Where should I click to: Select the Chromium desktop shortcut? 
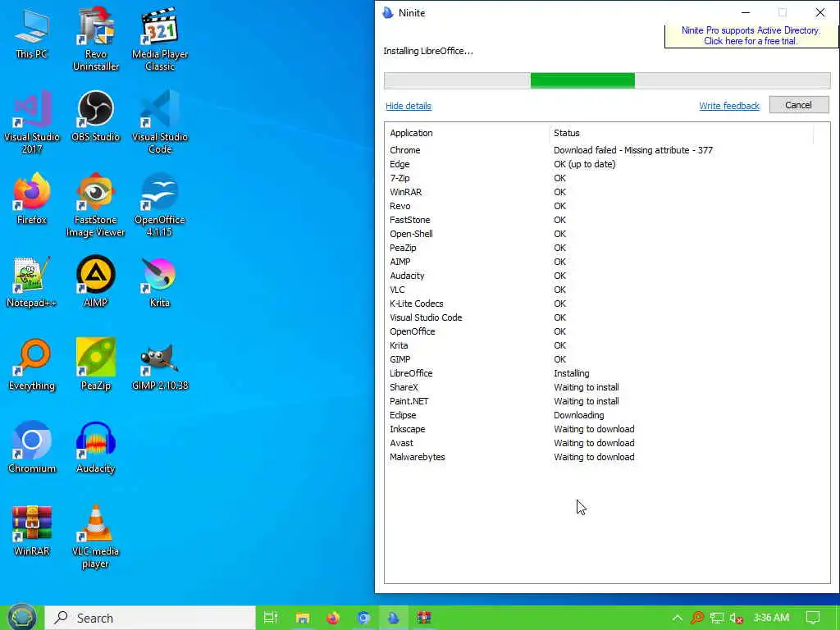point(32,447)
